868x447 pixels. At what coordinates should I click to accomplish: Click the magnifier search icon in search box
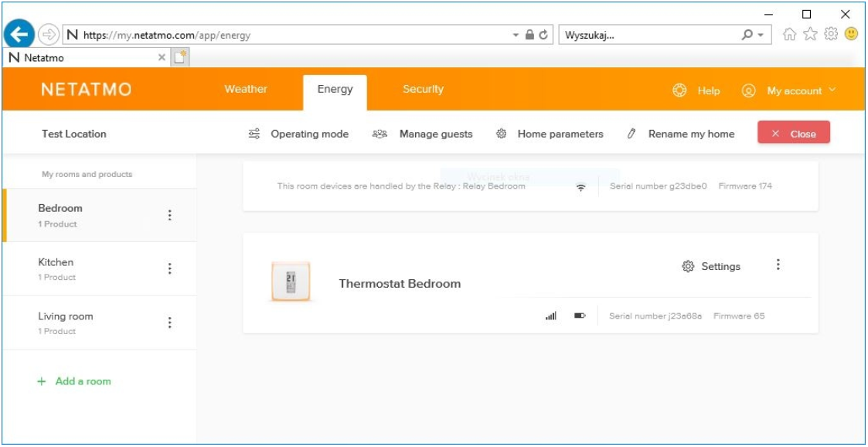pyautogui.click(x=747, y=35)
